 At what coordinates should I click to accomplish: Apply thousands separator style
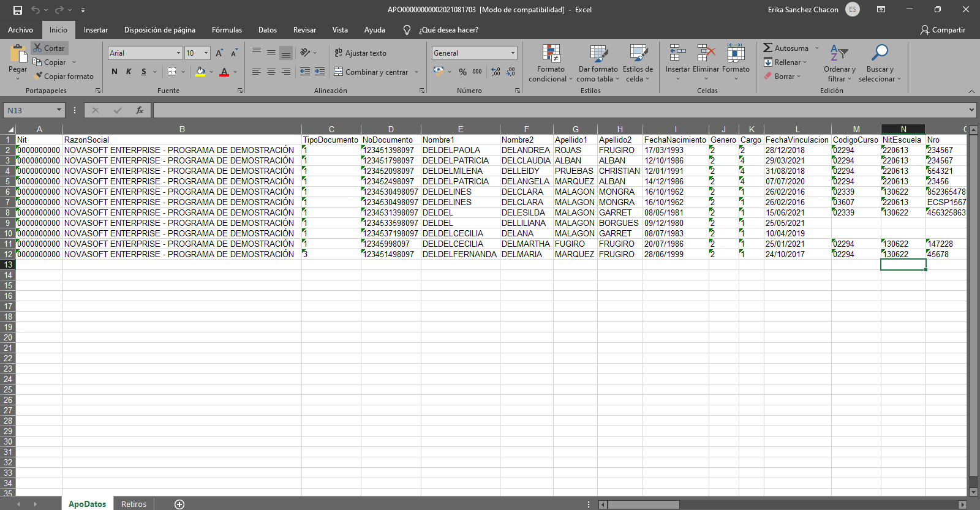coord(477,72)
